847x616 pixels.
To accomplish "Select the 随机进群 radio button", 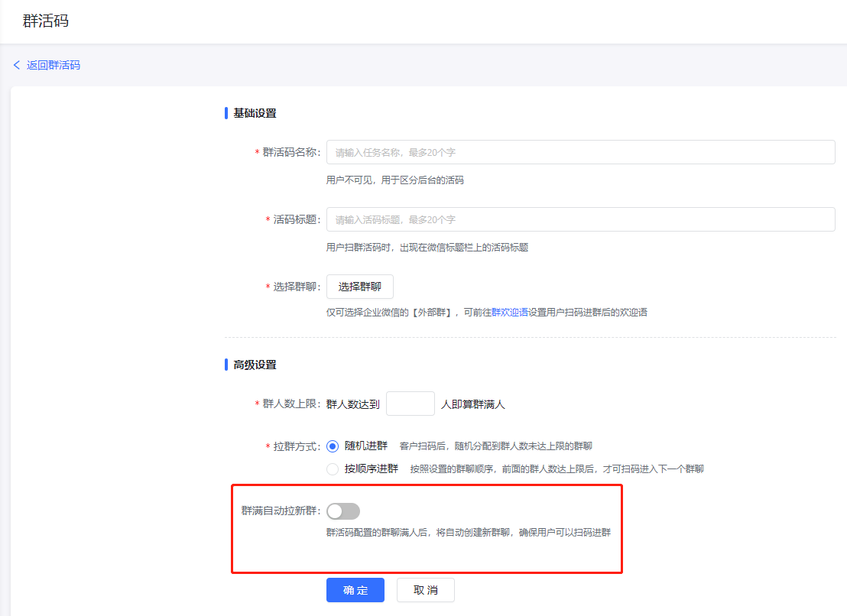I will pyautogui.click(x=333, y=446).
